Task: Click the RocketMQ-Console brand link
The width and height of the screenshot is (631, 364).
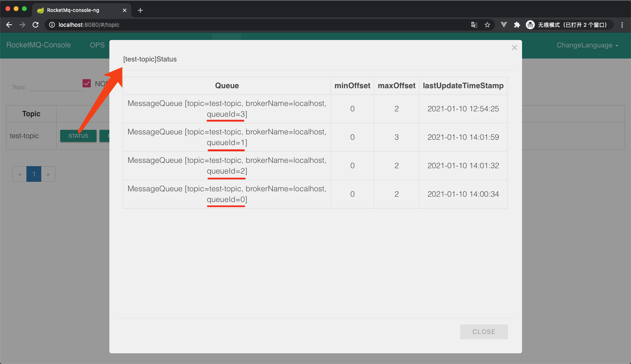Action: click(x=39, y=45)
